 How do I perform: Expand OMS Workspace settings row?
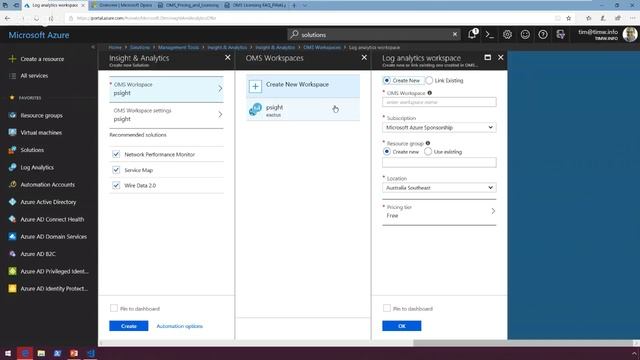(167, 115)
